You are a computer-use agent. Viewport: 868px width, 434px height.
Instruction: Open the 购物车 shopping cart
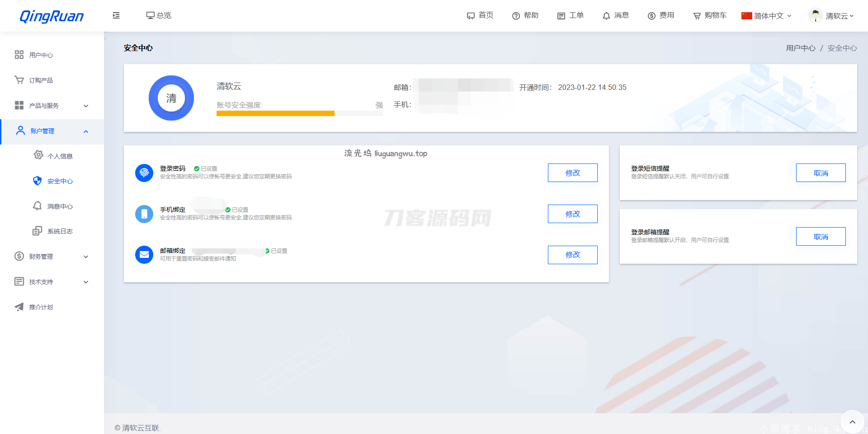pyautogui.click(x=709, y=15)
